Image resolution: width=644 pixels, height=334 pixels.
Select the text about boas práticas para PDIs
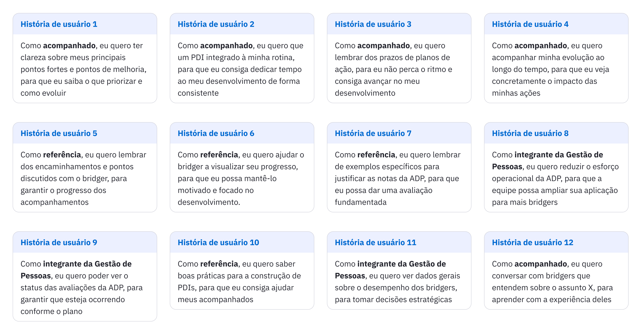click(x=239, y=281)
